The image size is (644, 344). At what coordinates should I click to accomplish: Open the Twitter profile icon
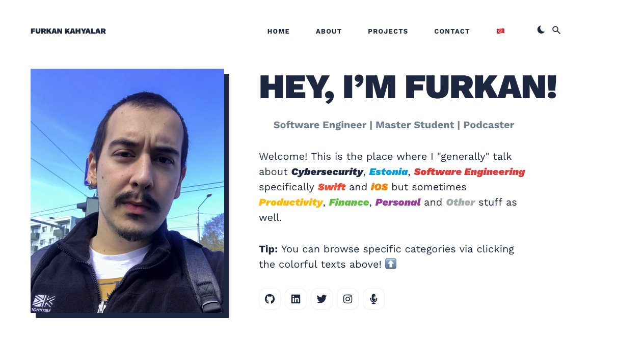[x=321, y=299]
